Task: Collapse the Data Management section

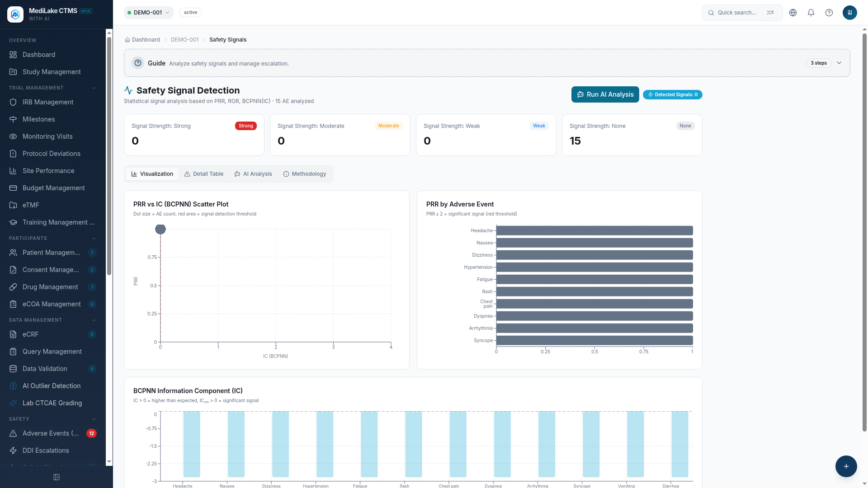Action: pos(94,320)
